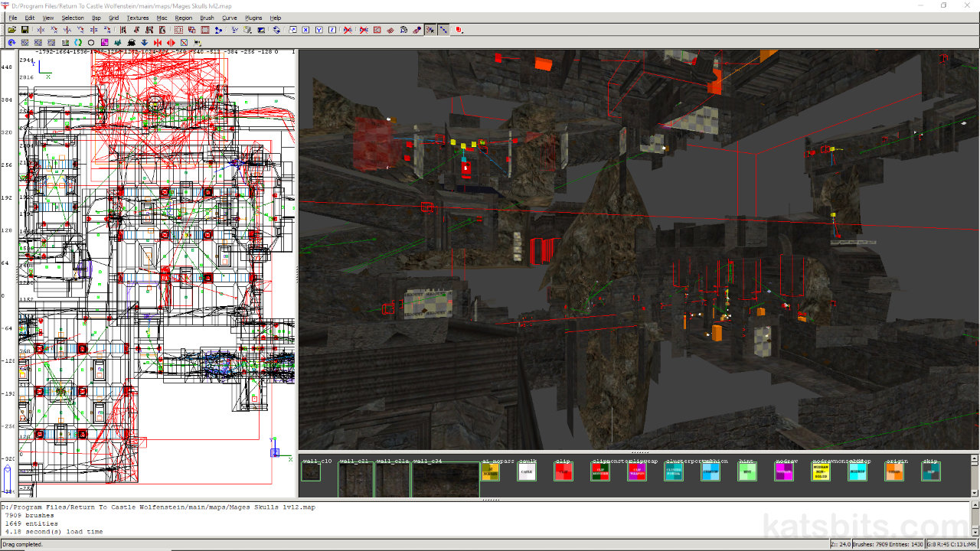Expand the Misc menu
Viewport: 980px width, 551px height.
[x=162, y=17]
